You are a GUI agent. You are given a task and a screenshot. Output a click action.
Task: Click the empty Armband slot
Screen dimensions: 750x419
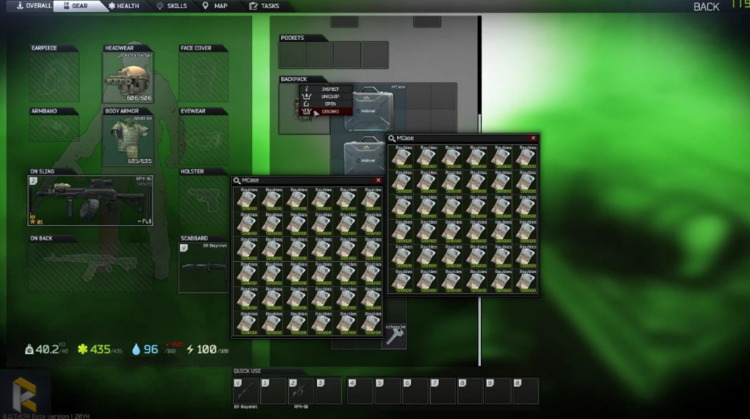click(54, 128)
